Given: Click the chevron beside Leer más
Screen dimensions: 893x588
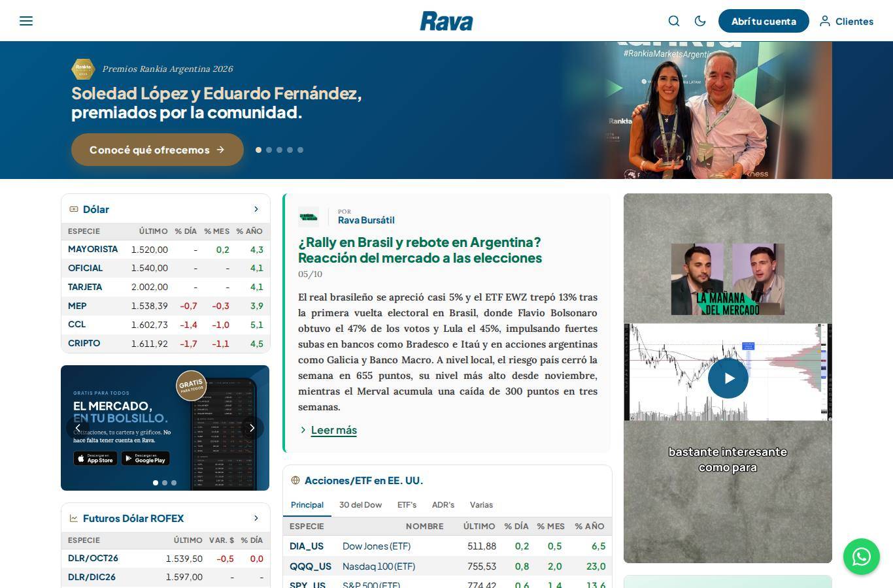Looking at the screenshot, I should pos(303,430).
